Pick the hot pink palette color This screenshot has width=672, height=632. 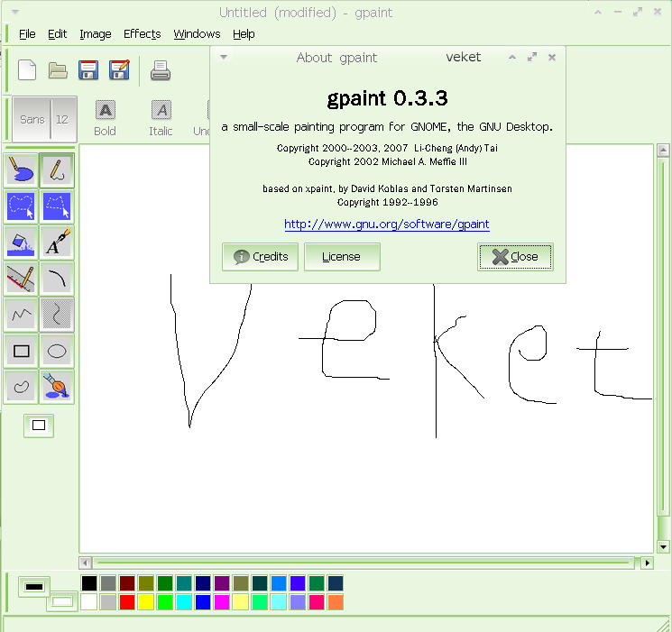pos(317,602)
